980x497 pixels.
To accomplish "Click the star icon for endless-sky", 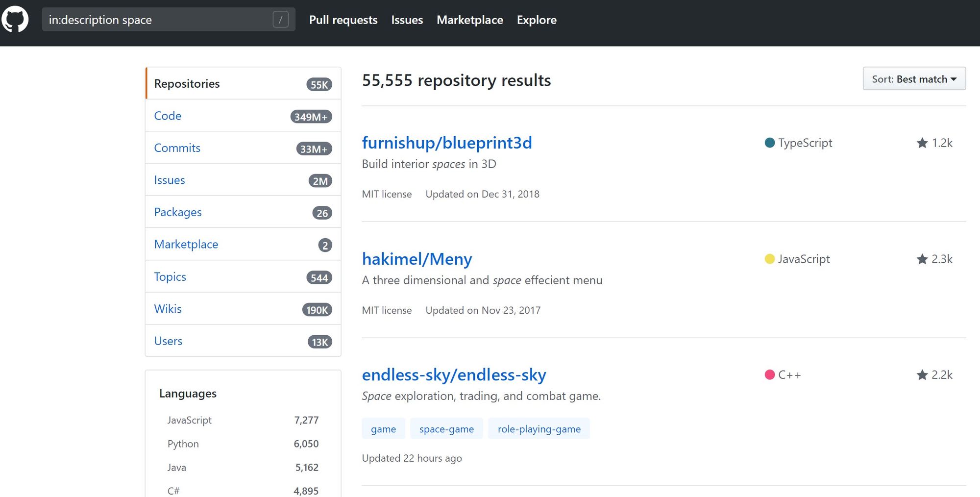I will tap(922, 375).
